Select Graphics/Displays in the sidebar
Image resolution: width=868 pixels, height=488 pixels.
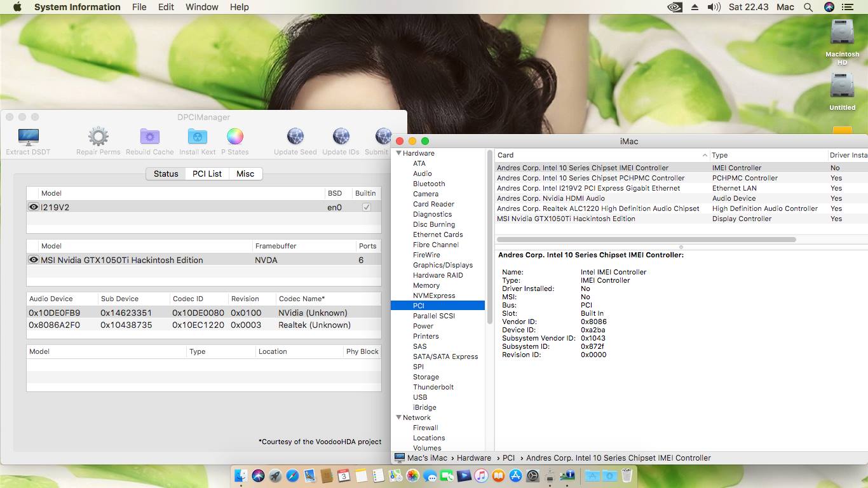pyautogui.click(x=442, y=265)
